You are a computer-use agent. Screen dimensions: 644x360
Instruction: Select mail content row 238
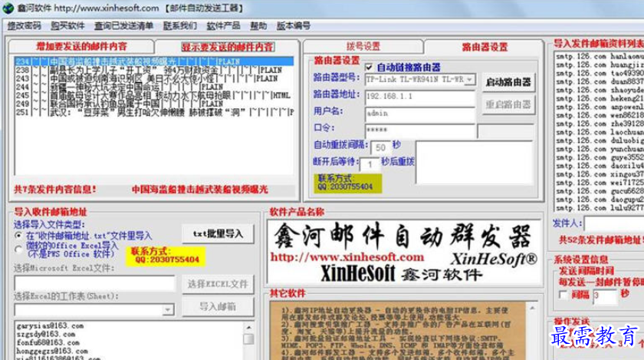(x=154, y=70)
